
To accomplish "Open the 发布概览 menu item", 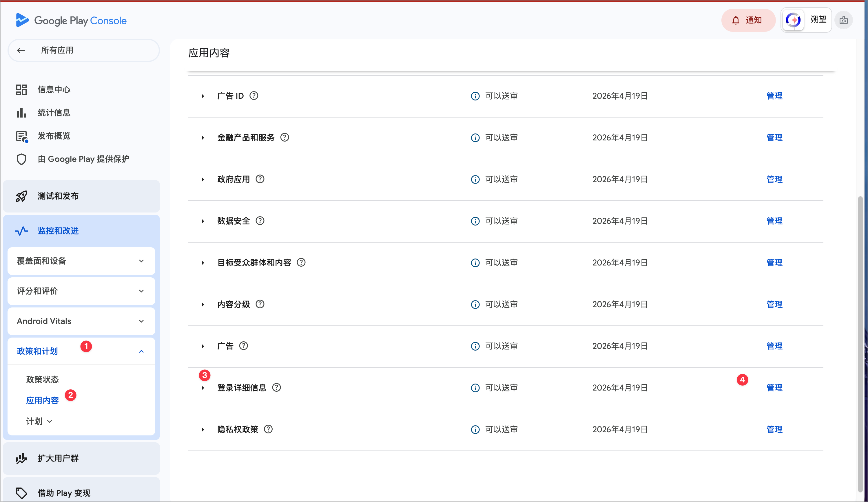I will (x=54, y=135).
